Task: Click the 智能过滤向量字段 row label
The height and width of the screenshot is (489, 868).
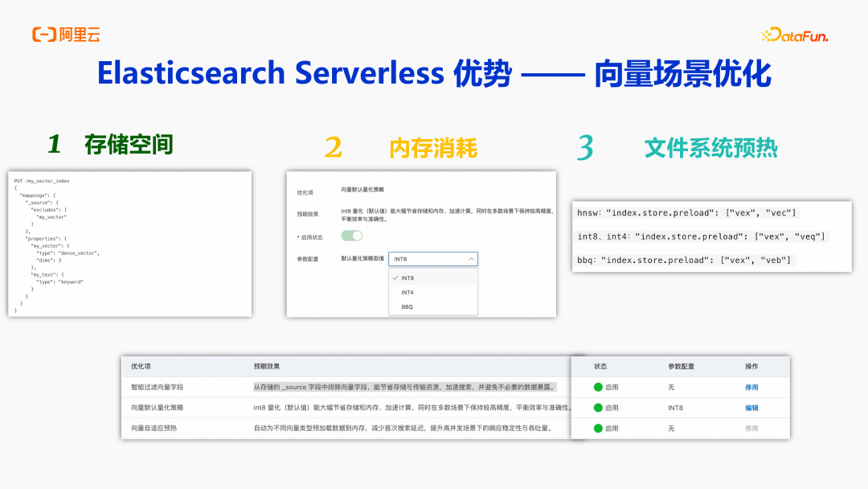Action: [x=158, y=387]
